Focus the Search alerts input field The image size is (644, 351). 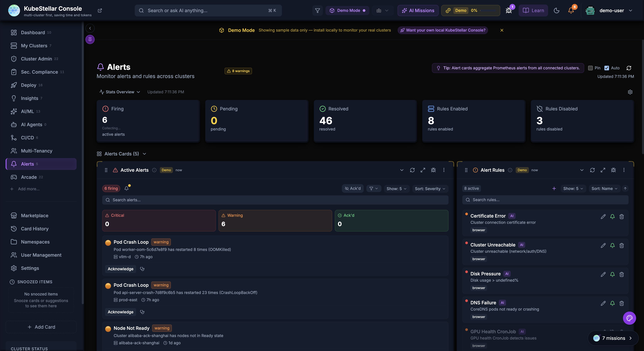tap(275, 200)
